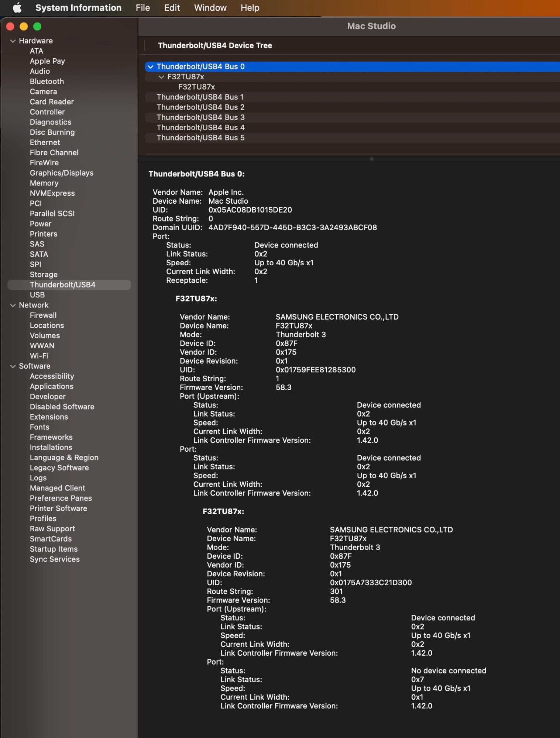
Task: Open the Window menu
Action: (210, 8)
